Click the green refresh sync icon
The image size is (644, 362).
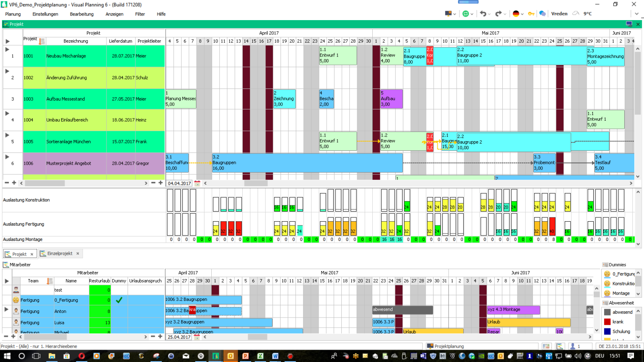465,14
